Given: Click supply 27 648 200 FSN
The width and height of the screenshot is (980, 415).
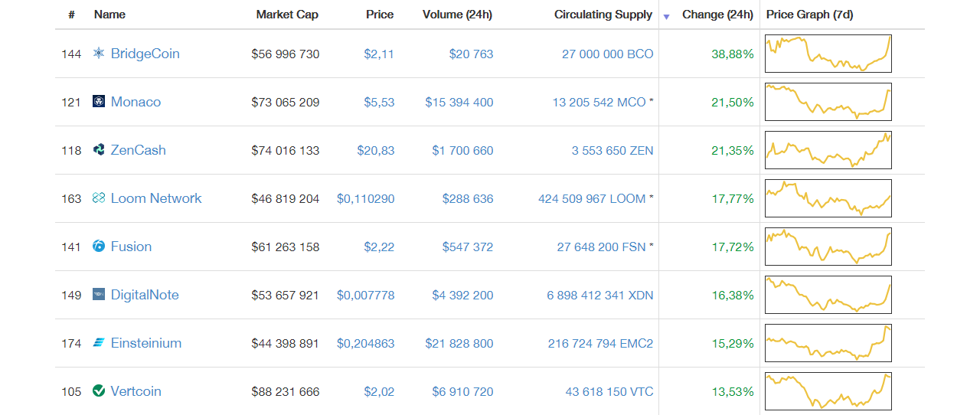Looking at the screenshot, I should tap(602, 247).
